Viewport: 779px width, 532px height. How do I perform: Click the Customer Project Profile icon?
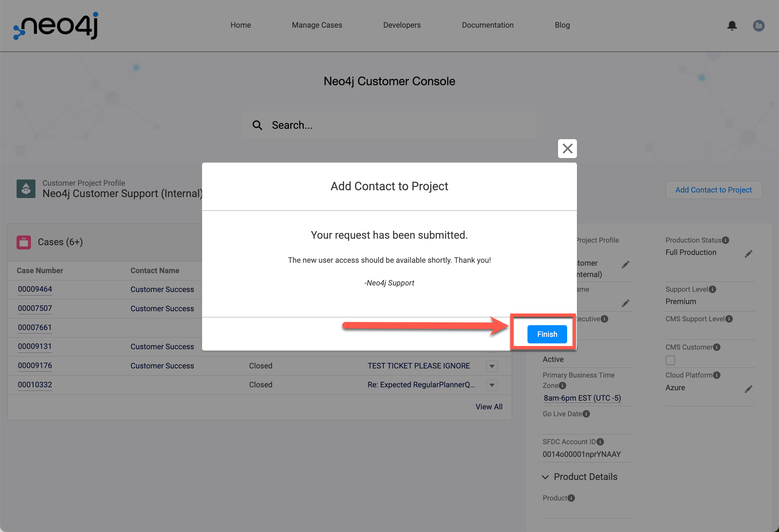tap(26, 189)
